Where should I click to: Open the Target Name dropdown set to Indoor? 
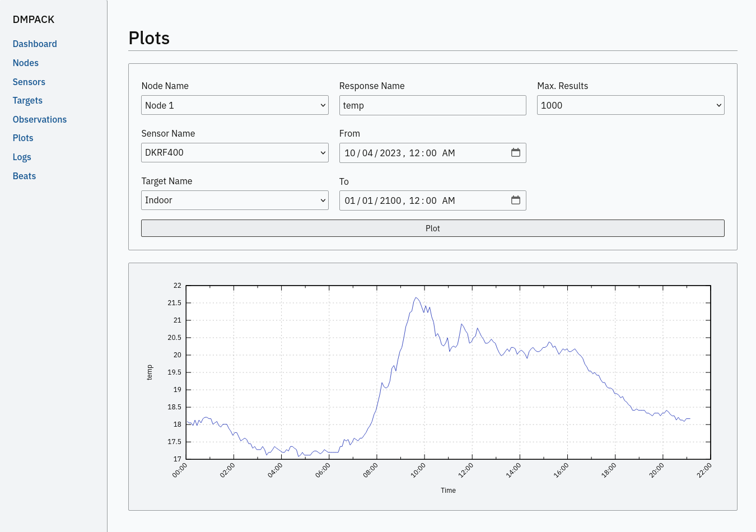pyautogui.click(x=235, y=200)
